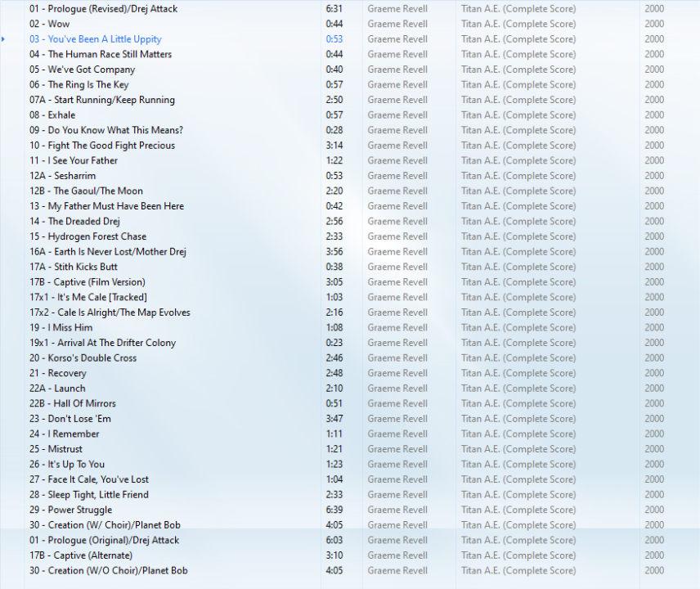Choose '30 - Creation (W/O Choir)/Planet Bob'
Viewport: 700px width, 589px height.
[x=109, y=571]
